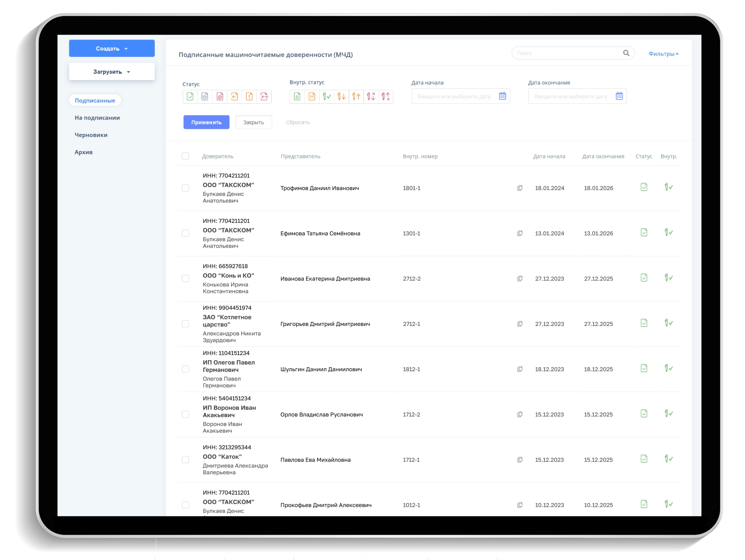Select green checkmark document status filter
Viewport: 745px width, 560px height.
(190, 97)
